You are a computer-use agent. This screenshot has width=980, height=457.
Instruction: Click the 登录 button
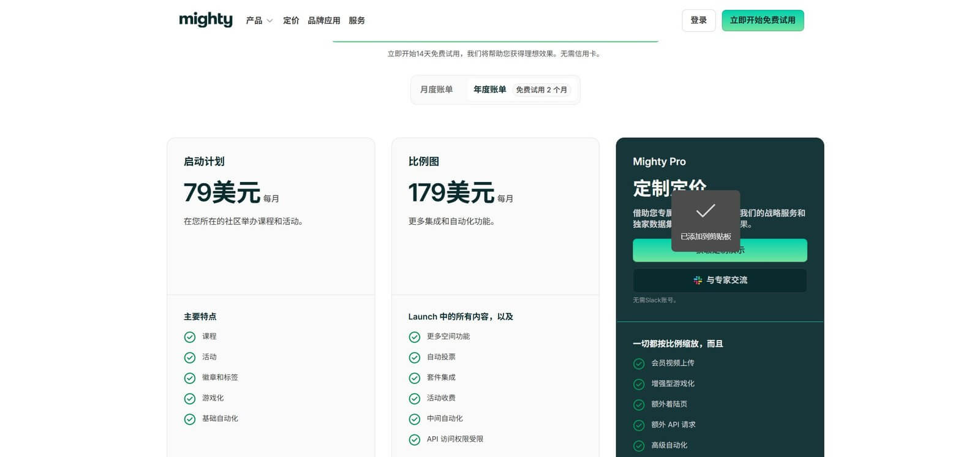[699, 20]
